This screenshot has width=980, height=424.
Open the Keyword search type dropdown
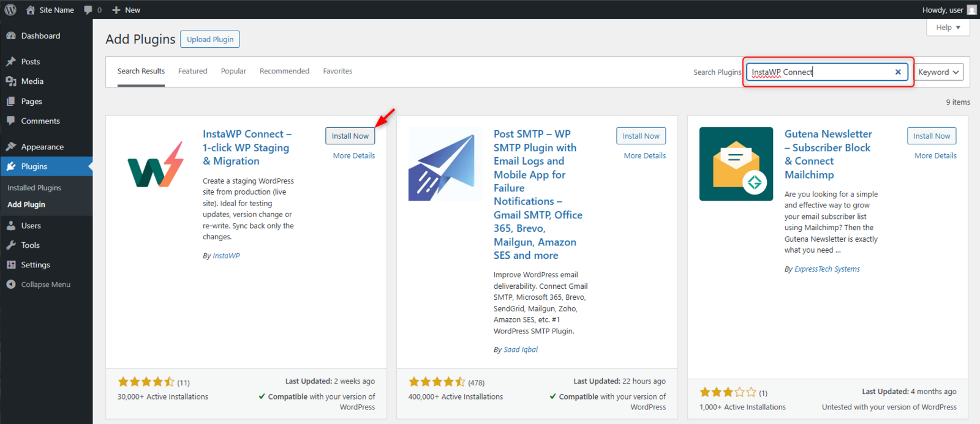point(938,72)
